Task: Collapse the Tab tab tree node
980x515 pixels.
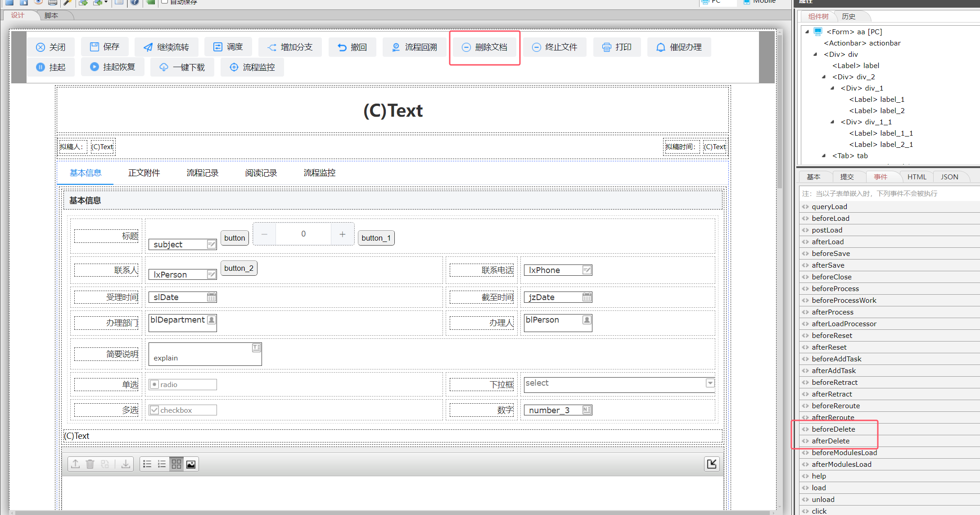Action: 824,155
